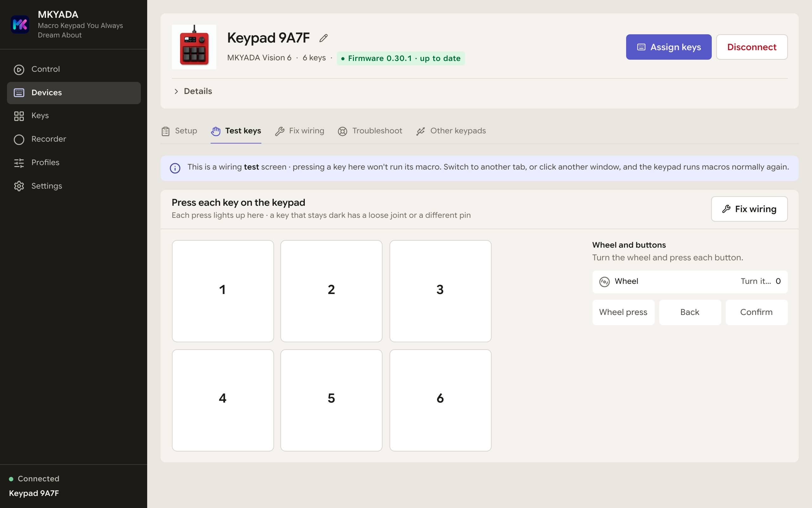This screenshot has height=508, width=812.
Task: Open the Troubleshoot tab
Action: coord(370,131)
